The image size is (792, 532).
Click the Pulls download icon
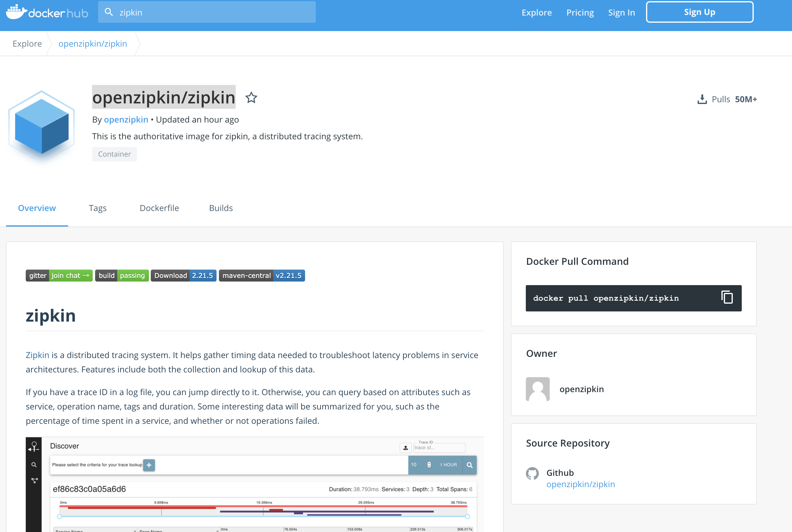tap(701, 99)
